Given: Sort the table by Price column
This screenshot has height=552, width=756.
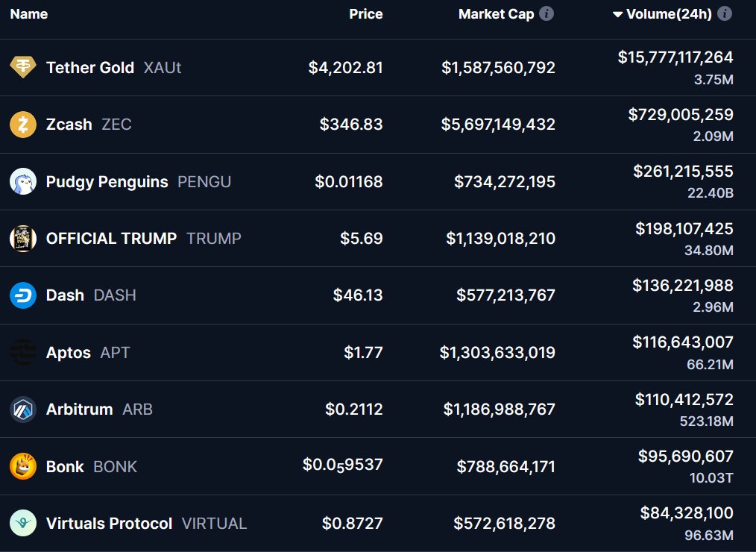Looking at the screenshot, I should (x=365, y=14).
